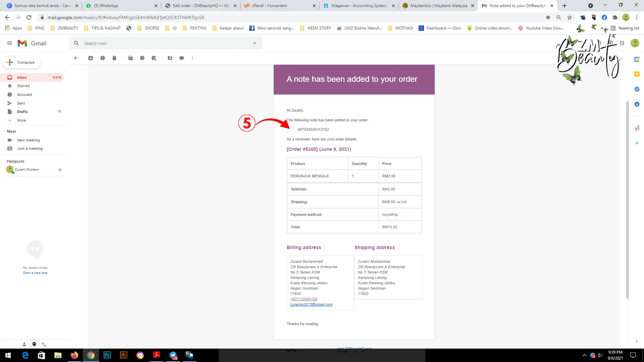Image resolution: width=644 pixels, height=362 pixels.
Task: Expand More labels in sidebar
Action: coord(21,120)
